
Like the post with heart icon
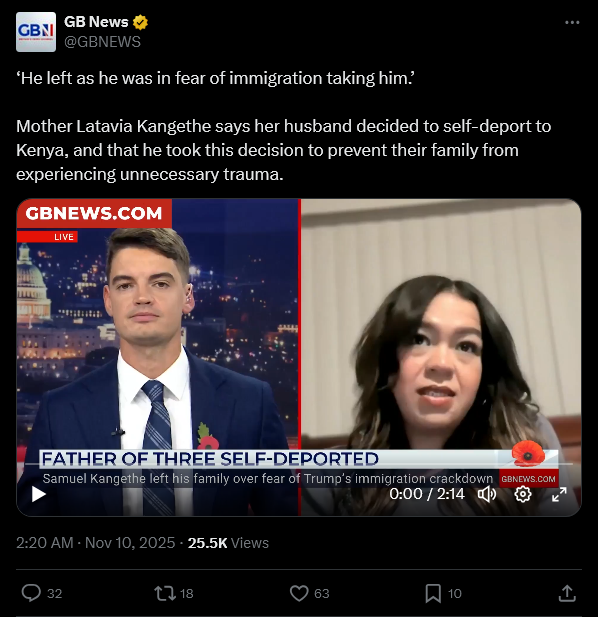pos(299,593)
